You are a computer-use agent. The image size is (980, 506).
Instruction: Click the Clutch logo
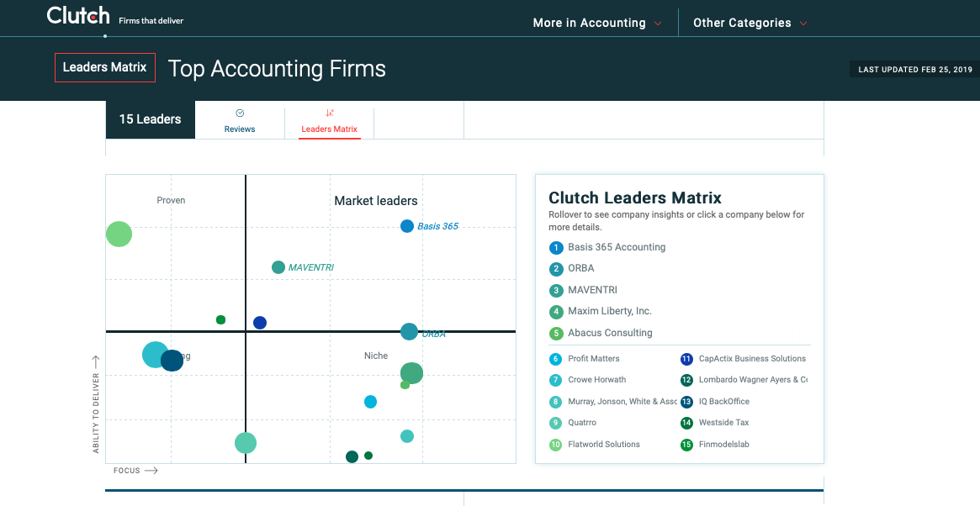[79, 16]
